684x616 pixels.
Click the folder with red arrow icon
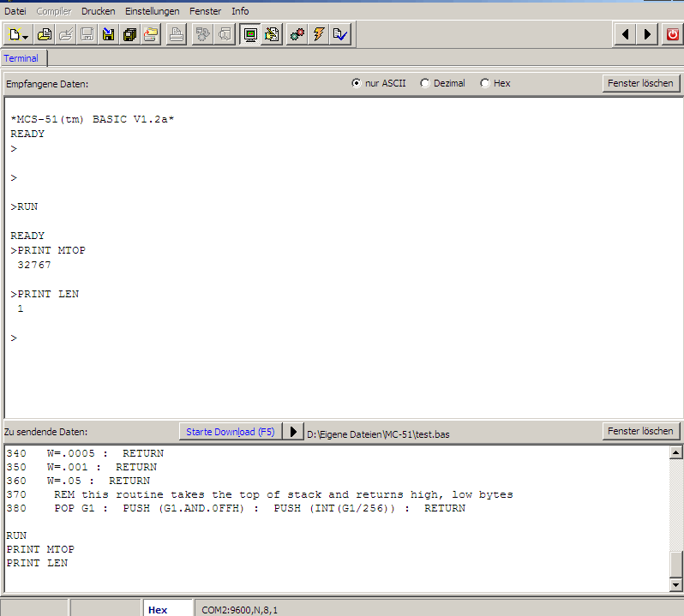tap(151, 34)
